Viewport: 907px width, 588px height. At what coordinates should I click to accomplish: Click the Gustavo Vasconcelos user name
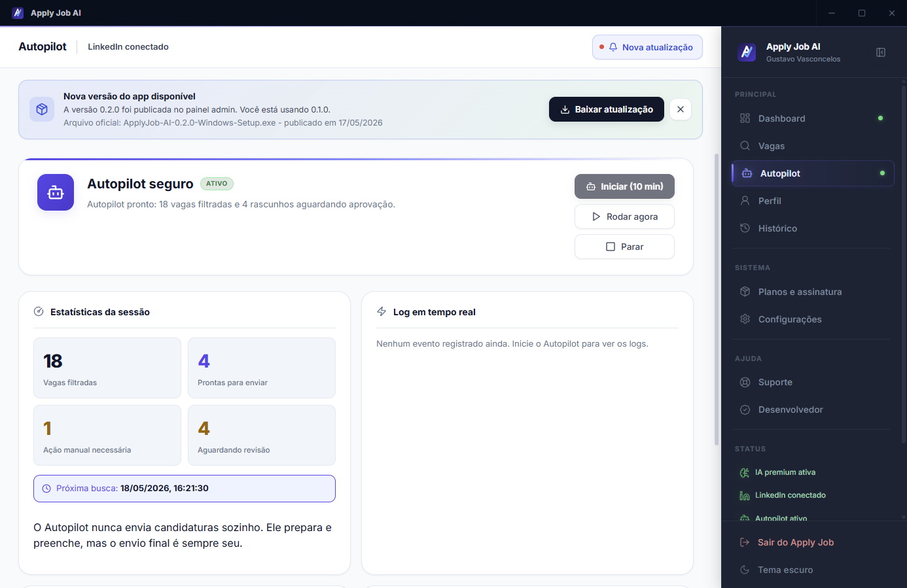[803, 59]
